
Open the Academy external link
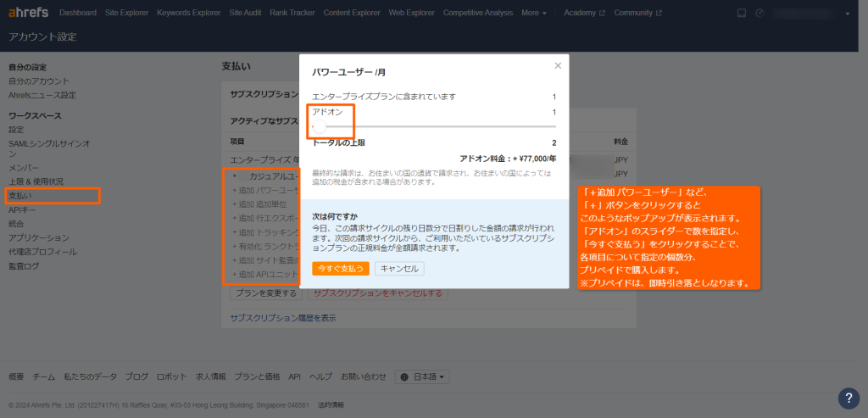tap(585, 13)
